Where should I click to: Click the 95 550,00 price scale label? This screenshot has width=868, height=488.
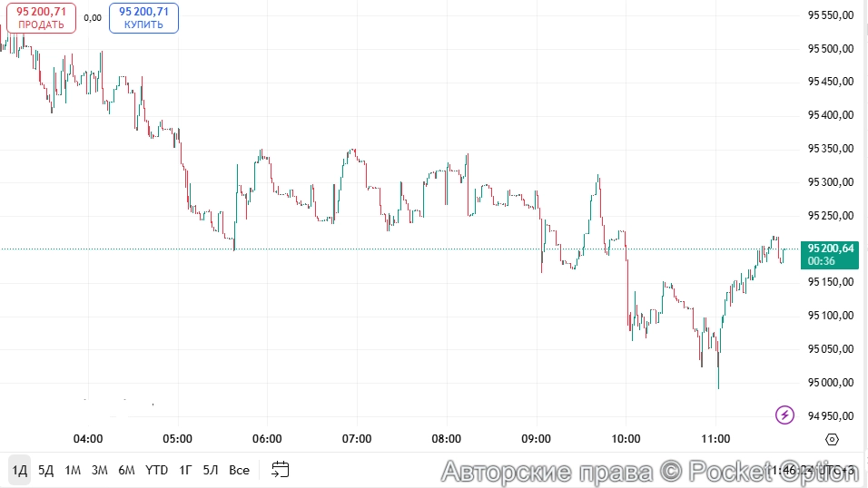pyautogui.click(x=830, y=15)
